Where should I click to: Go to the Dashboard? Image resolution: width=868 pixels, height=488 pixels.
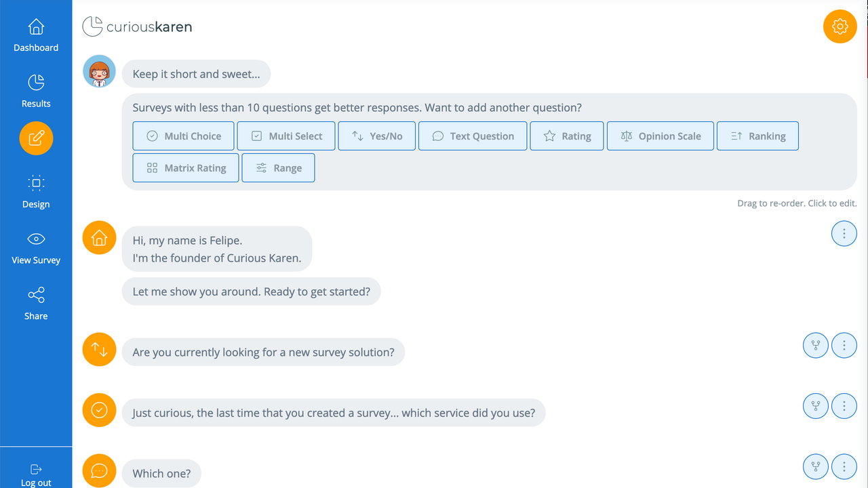pyautogui.click(x=36, y=36)
